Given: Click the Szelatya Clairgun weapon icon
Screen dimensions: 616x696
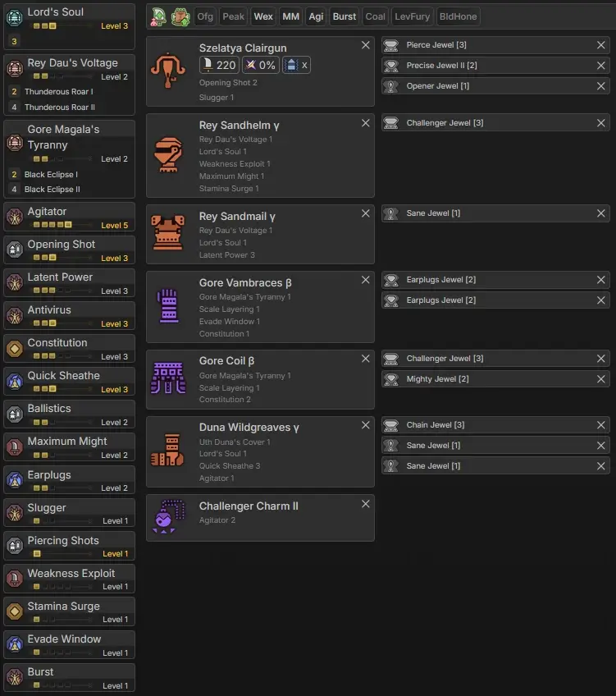Looking at the screenshot, I should tap(168, 71).
